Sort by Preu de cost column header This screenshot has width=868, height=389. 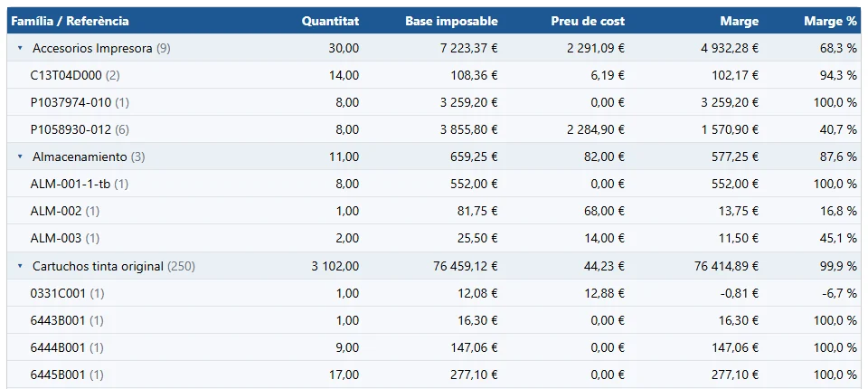(x=588, y=21)
